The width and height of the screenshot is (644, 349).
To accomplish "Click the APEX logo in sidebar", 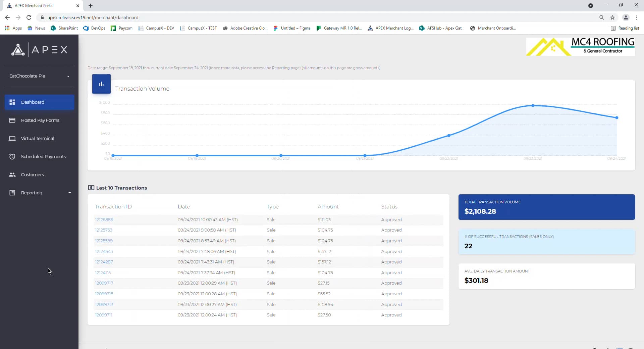I will tap(39, 49).
